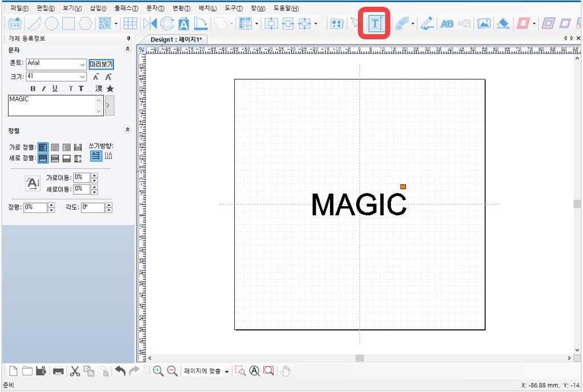Choose the selection arrow tool

tap(355, 23)
